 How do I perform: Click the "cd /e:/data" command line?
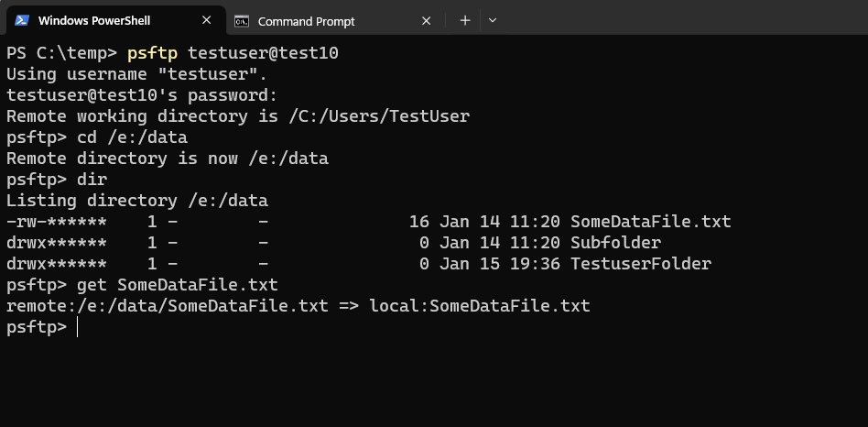click(97, 137)
